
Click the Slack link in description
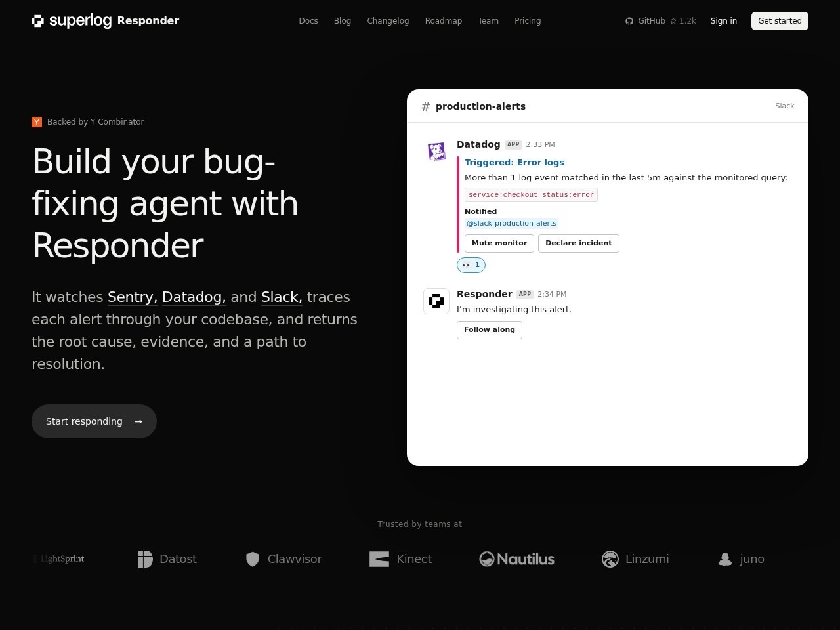(282, 297)
